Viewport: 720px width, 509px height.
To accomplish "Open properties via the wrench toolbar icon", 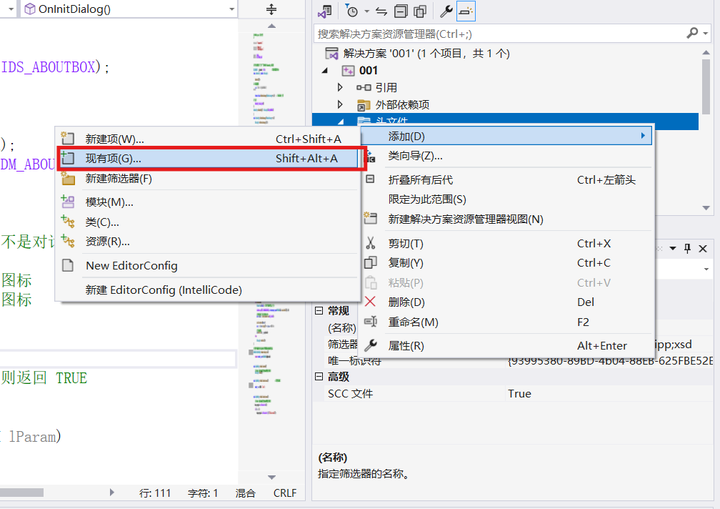I will point(446,11).
